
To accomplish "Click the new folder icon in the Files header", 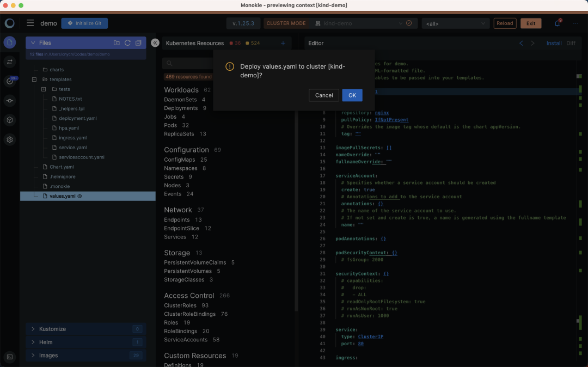I will 117,43.
